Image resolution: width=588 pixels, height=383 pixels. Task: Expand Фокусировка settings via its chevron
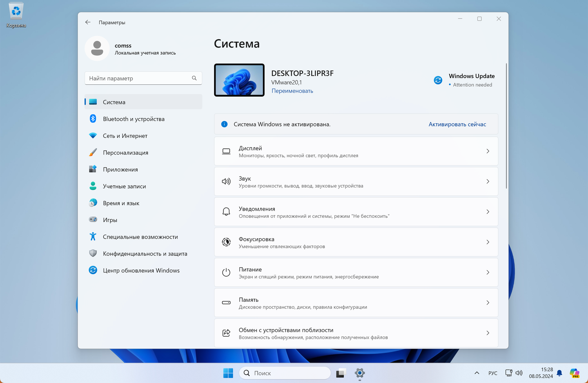488,242
